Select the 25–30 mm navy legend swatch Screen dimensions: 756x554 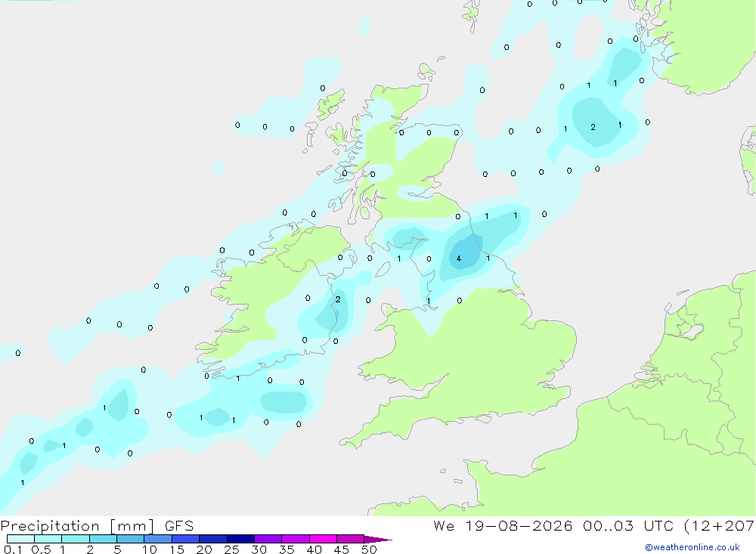pyautogui.click(x=240, y=539)
